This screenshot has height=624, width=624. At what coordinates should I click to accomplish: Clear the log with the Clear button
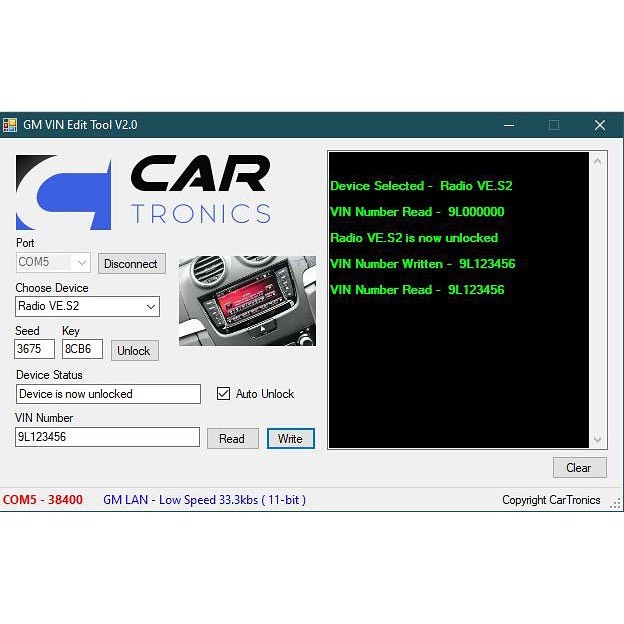[x=579, y=468]
